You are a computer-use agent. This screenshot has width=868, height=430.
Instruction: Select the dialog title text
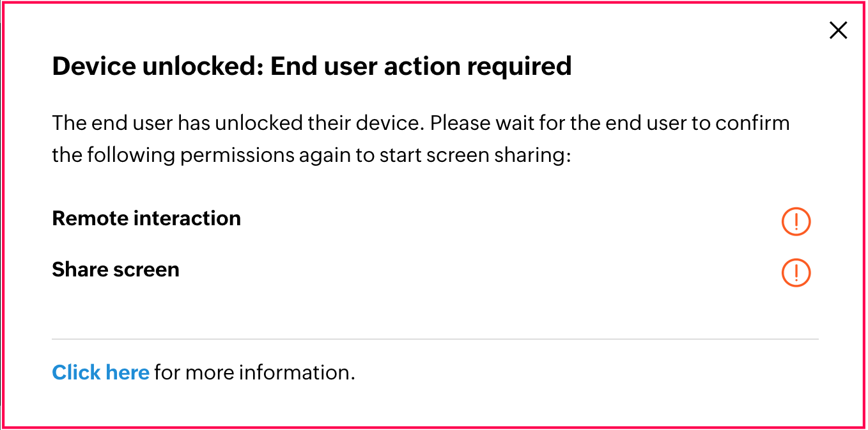312,66
